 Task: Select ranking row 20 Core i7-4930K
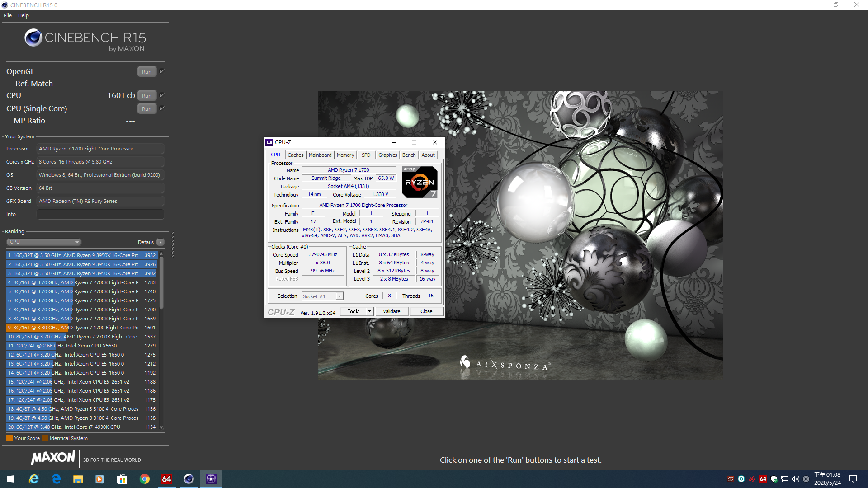point(82,427)
